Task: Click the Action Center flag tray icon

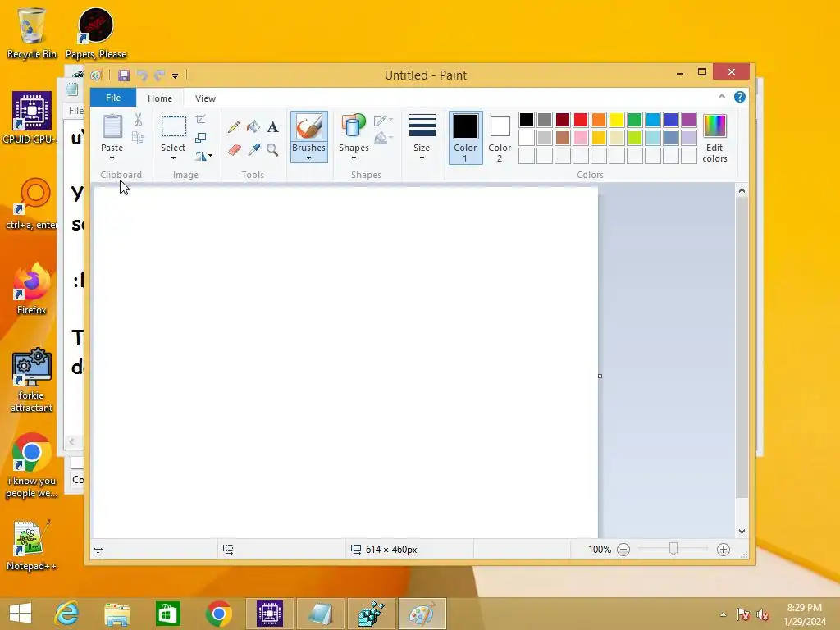Action: coord(742,614)
